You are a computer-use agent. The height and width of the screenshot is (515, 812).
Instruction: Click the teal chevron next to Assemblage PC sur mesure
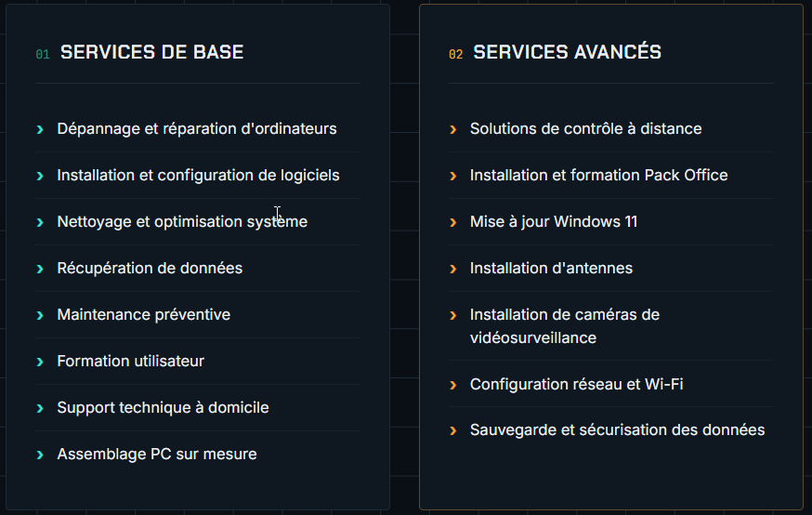pyautogui.click(x=40, y=455)
